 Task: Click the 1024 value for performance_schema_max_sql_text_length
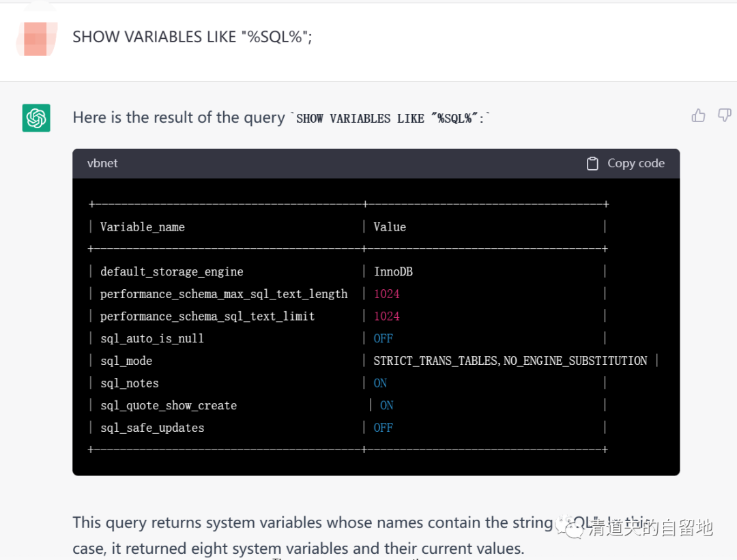coord(386,294)
